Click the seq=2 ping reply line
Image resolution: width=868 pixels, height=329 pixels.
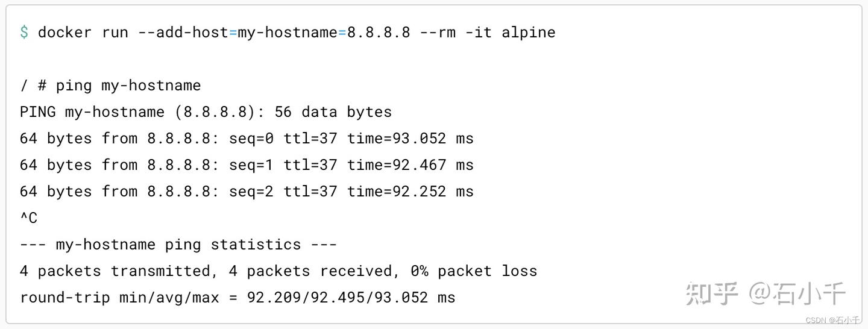point(247,192)
